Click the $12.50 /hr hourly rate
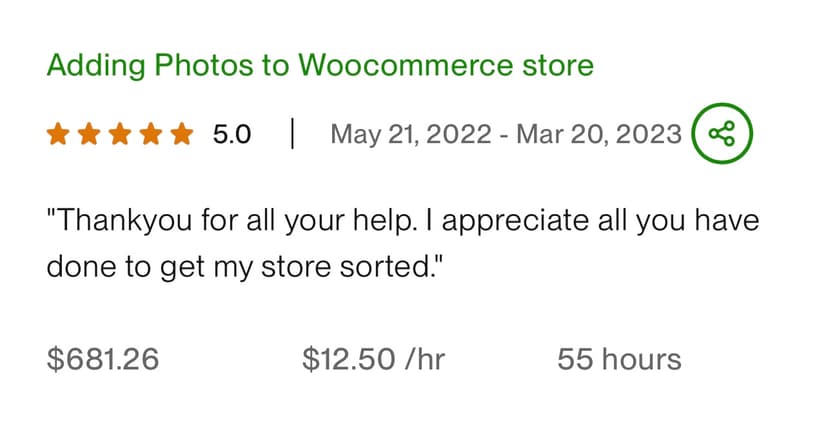 click(x=373, y=359)
